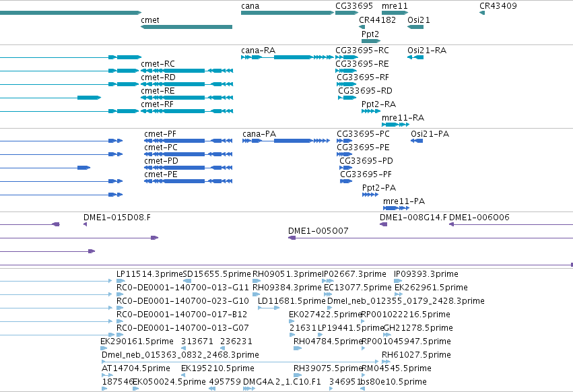Select the CG33695-PC protein label
The height and width of the screenshot is (392, 573).
pos(363,134)
